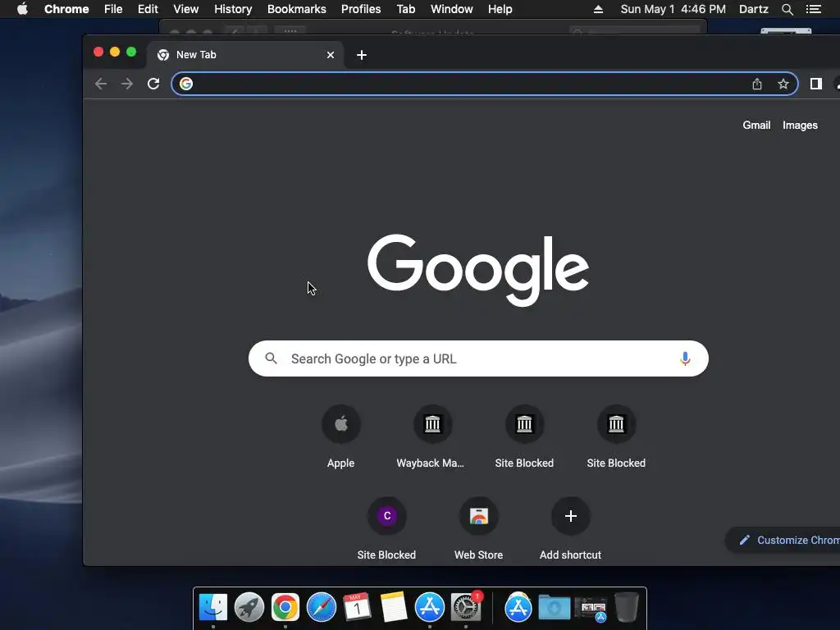The image size is (840, 630).
Task: Open the Bookmarks menu
Action: (297, 9)
